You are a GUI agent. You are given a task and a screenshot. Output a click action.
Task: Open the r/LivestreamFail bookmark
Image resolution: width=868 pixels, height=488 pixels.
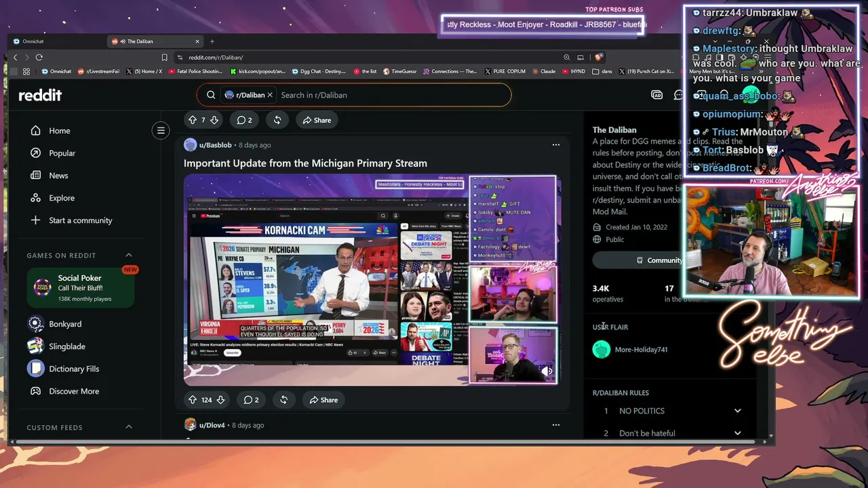pyautogui.click(x=98, y=71)
